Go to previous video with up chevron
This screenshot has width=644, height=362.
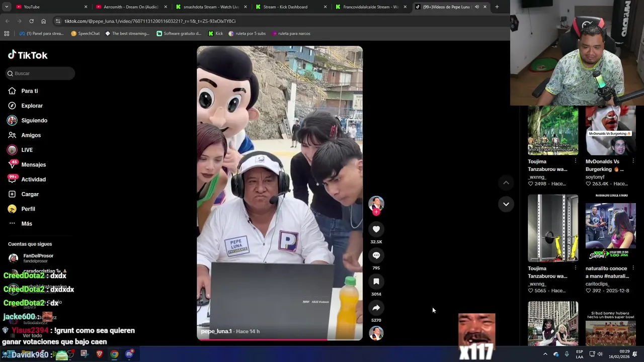[506, 183]
